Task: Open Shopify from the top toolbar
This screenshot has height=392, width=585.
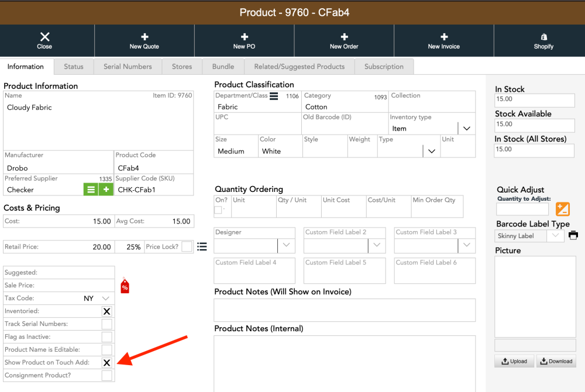Action: tap(543, 41)
